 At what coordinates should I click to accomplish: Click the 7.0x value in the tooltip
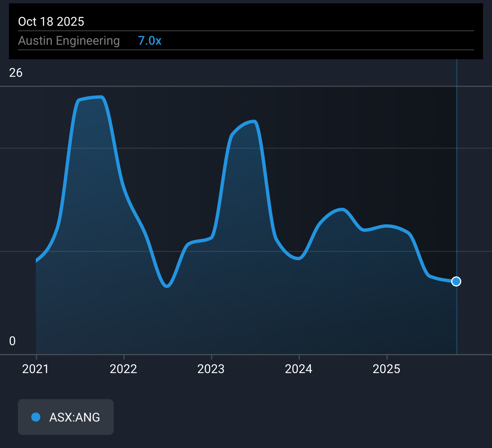point(149,41)
